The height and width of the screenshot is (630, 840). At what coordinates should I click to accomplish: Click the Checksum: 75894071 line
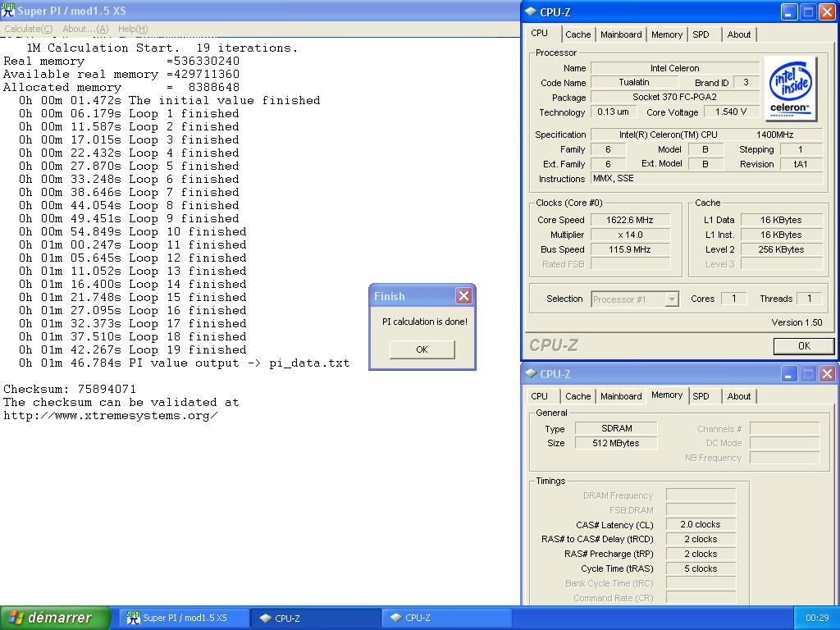click(x=70, y=389)
